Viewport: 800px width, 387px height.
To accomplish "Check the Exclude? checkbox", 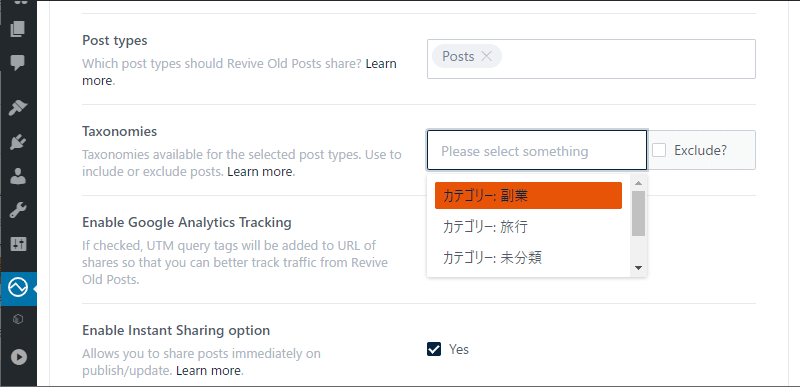I will tap(659, 150).
